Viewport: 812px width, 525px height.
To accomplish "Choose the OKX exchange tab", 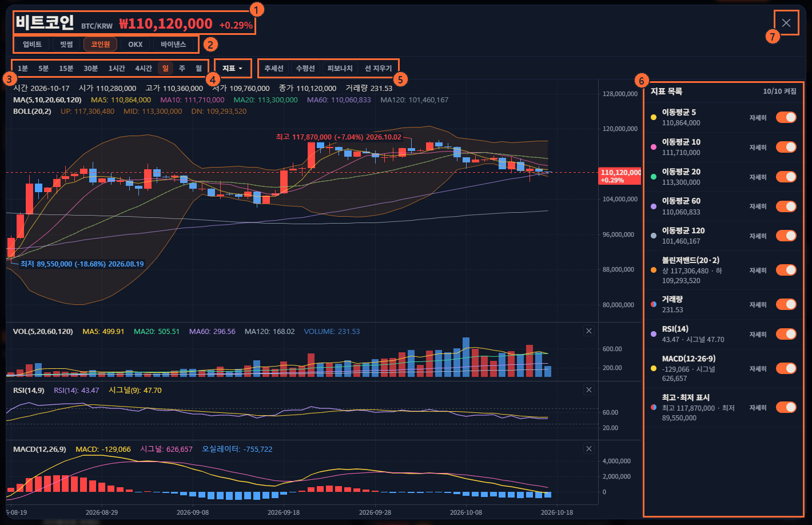I will 136,44.
